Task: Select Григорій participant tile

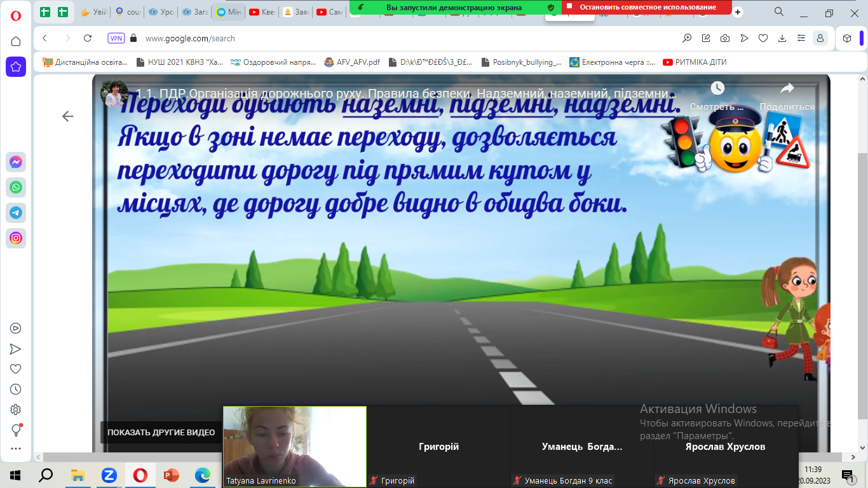Action: (438, 447)
